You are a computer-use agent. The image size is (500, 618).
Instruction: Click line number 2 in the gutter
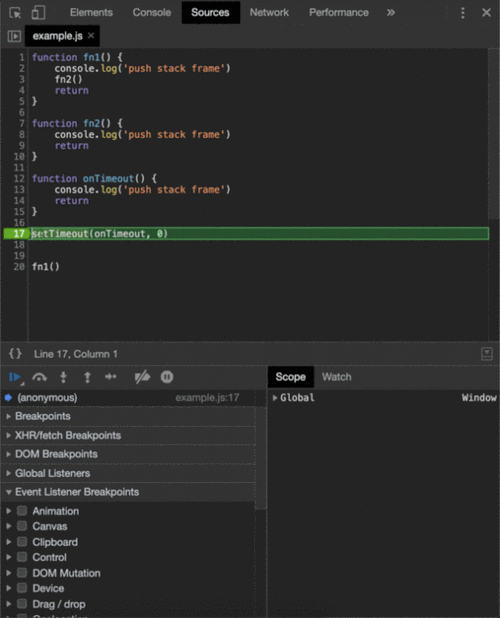tap(22, 69)
